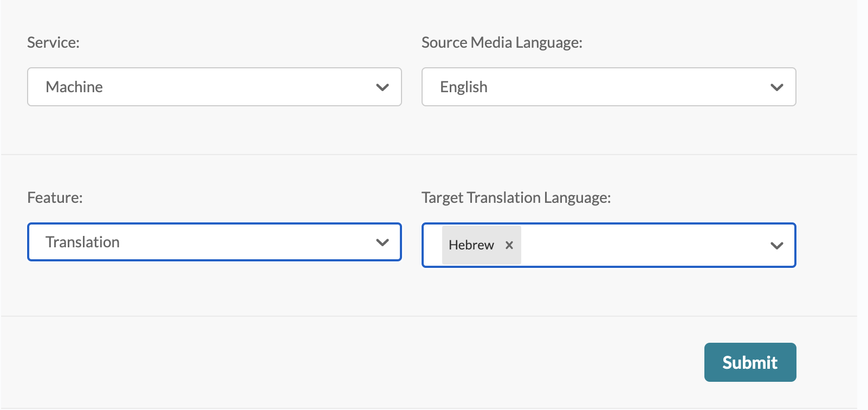This screenshot has height=410, width=868.
Task: Select the Hebrew language chip
Action: [471, 245]
